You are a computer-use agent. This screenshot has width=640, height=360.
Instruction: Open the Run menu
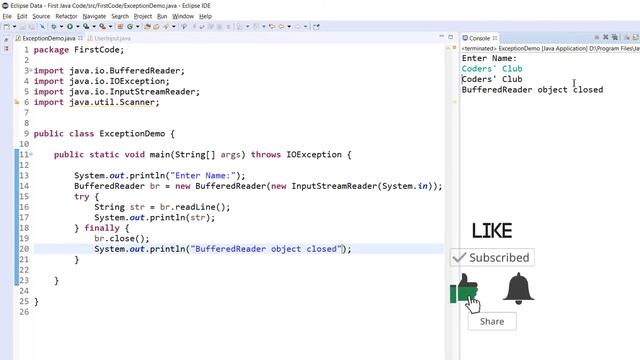tap(162, 16)
